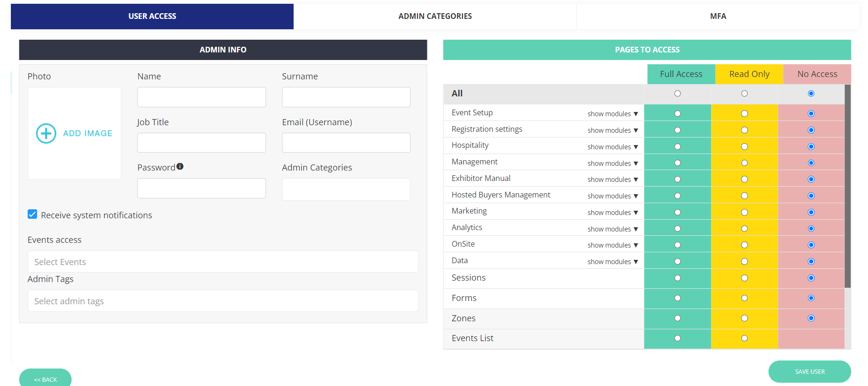Open the MFA tab

click(x=718, y=16)
